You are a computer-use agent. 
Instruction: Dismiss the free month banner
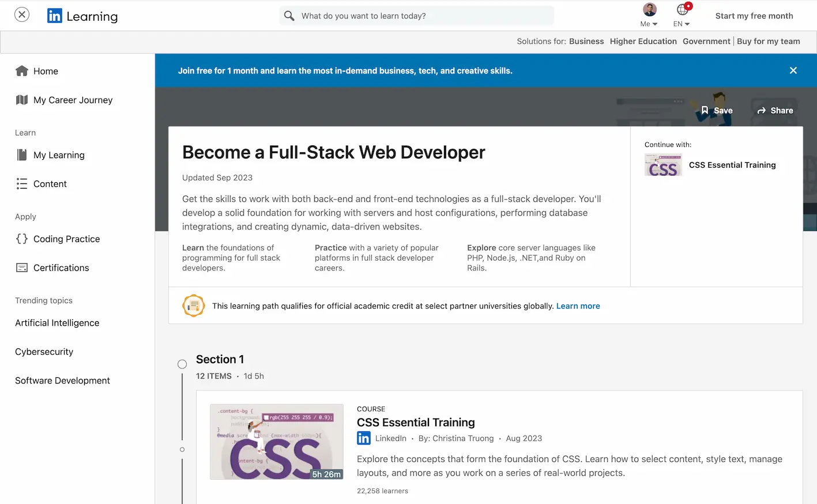pos(793,70)
